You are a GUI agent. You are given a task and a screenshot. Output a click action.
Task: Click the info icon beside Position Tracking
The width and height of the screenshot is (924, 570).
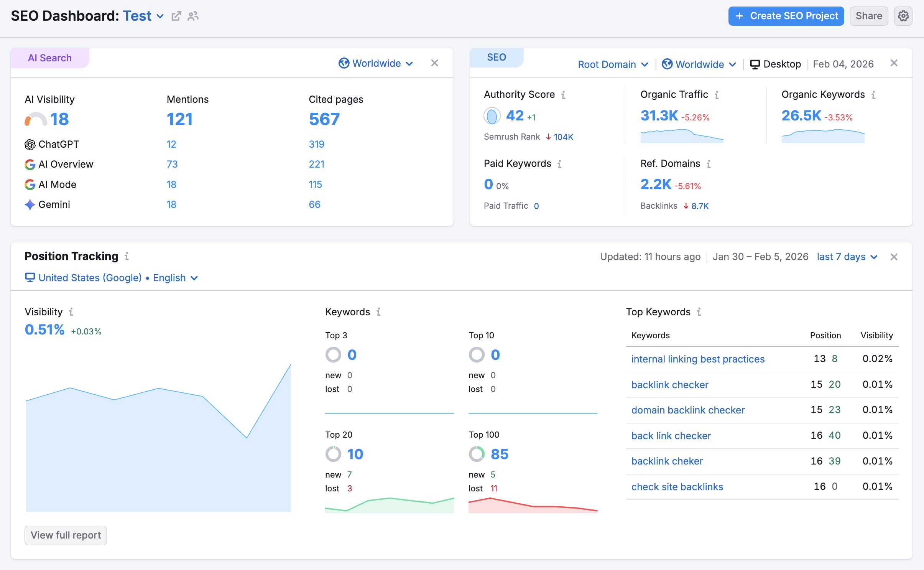coord(127,257)
